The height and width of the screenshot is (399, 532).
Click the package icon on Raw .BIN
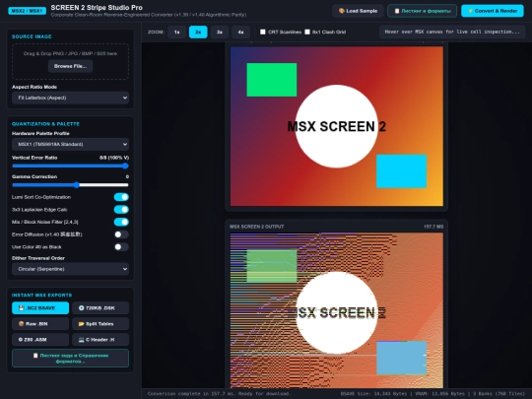tap(21, 324)
